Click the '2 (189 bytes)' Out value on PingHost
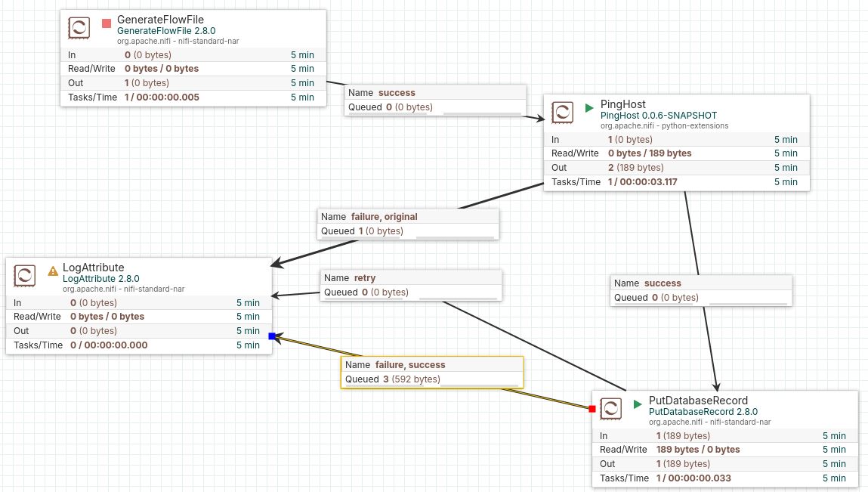The image size is (868, 492). 635,168
